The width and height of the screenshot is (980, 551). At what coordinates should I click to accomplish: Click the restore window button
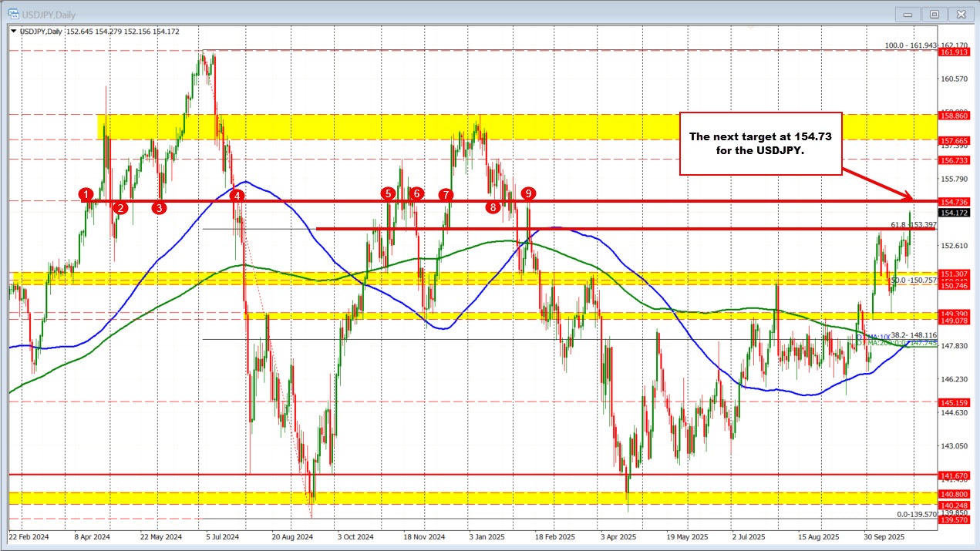[934, 14]
